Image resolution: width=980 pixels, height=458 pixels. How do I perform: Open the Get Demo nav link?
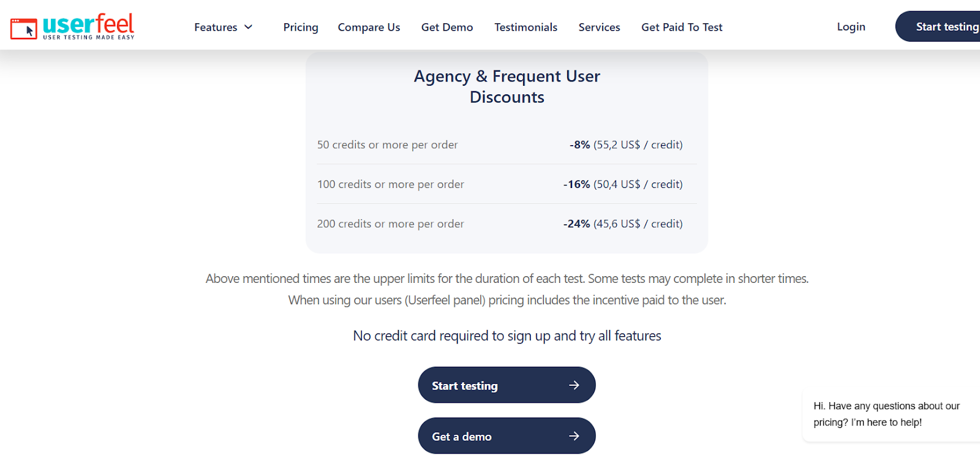447,27
